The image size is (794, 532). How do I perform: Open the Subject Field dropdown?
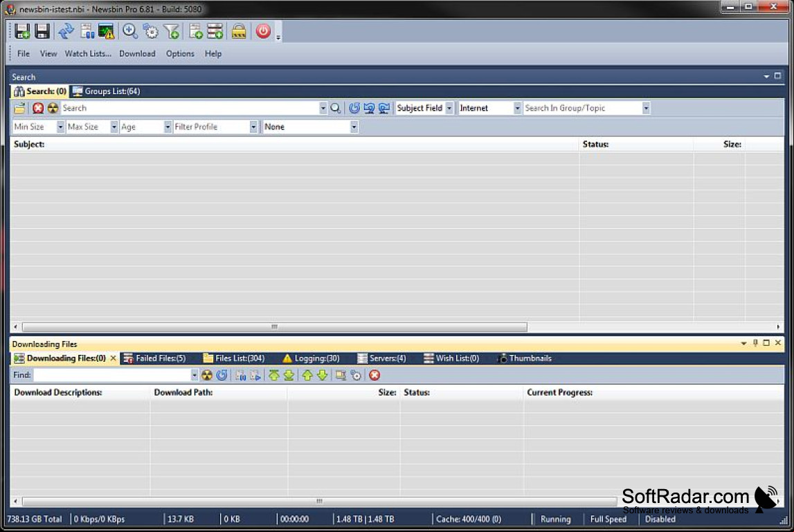pyautogui.click(x=449, y=108)
